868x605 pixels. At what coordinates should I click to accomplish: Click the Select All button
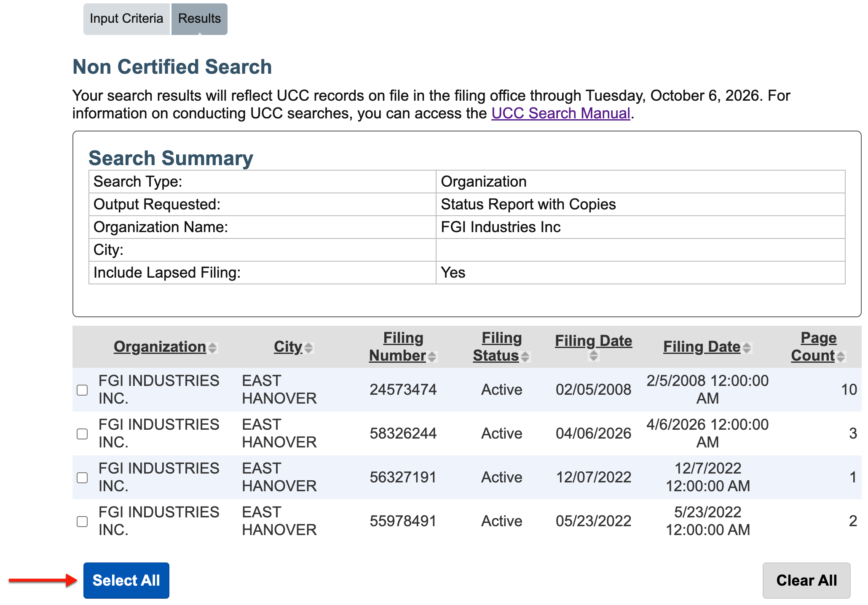(x=126, y=580)
